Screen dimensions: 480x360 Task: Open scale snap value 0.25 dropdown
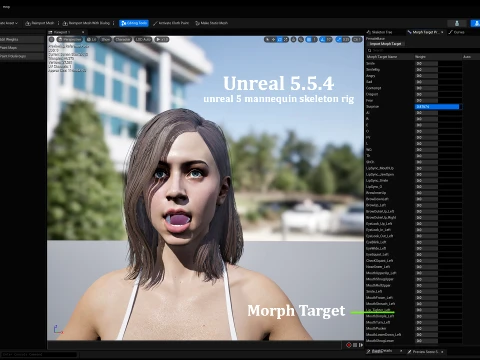[x=346, y=39]
